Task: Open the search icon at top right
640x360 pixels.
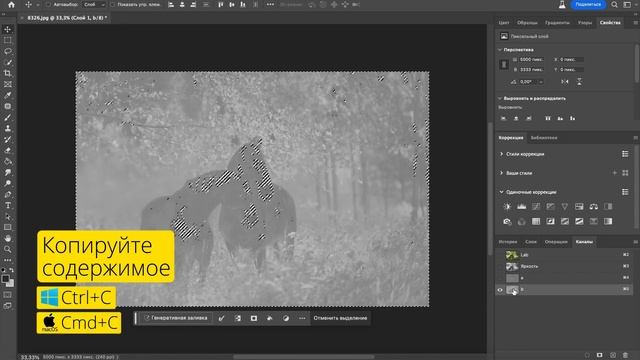Action: (614, 4)
